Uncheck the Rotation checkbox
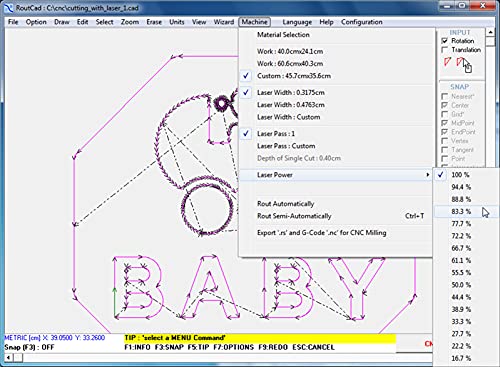This screenshot has width=500, height=367. point(444,41)
